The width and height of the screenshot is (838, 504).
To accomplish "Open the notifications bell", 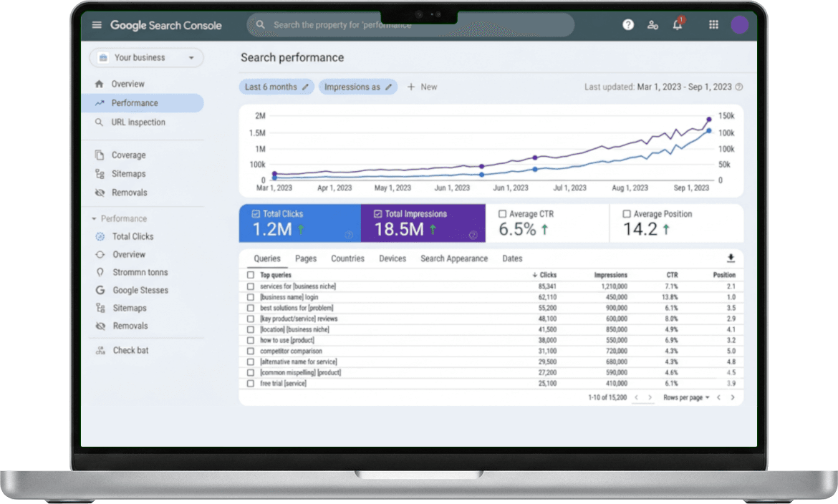I will [x=678, y=24].
